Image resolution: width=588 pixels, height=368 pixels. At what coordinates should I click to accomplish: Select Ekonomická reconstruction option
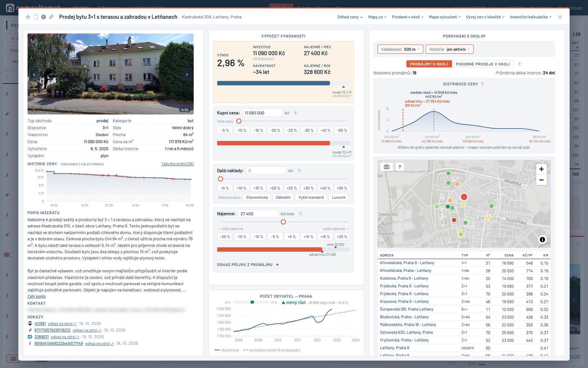(257, 197)
